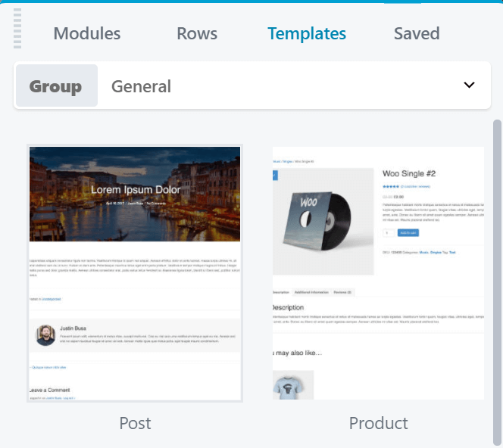Open the Saved tab

click(x=417, y=33)
